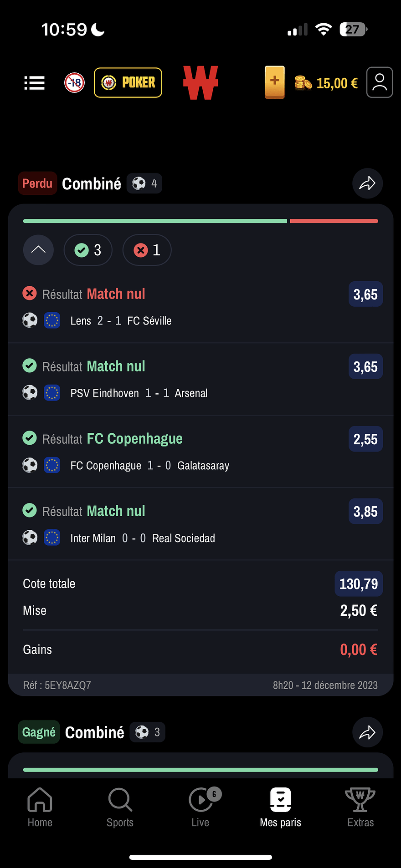Tap the bet progress bar
Image resolution: width=401 pixels, height=868 pixels.
point(200,221)
